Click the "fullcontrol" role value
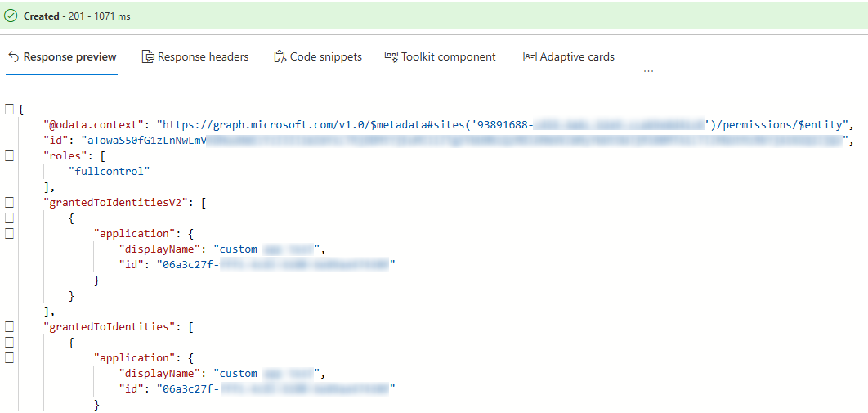The width and height of the screenshot is (868, 413). point(110,172)
